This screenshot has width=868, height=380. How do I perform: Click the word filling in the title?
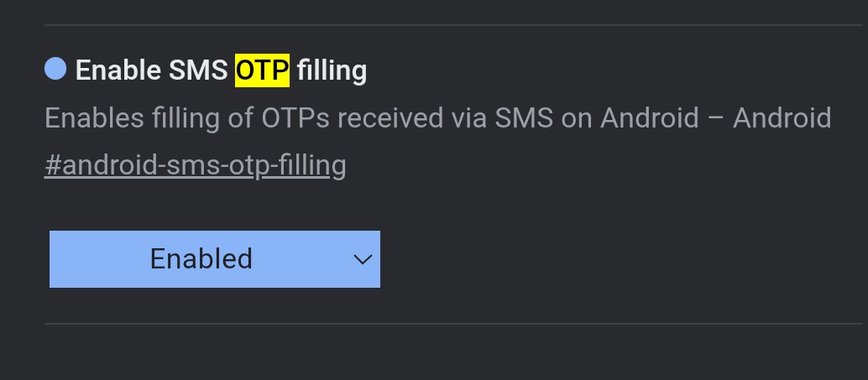pyautogui.click(x=332, y=70)
